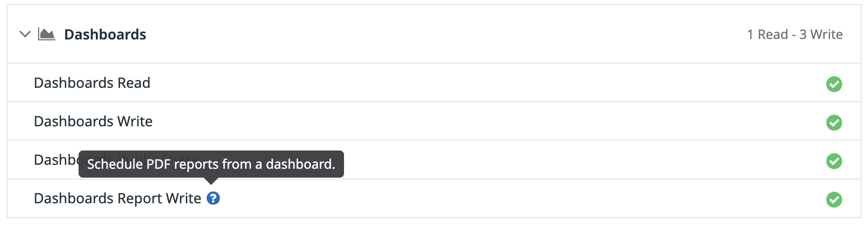Click the tooltip's downward pointer arrow
868x226 pixels.
211,181
